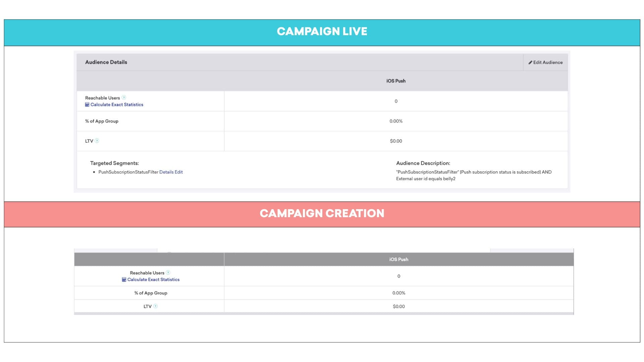Click calculator icon in the Audience Details panel

pyautogui.click(x=87, y=105)
